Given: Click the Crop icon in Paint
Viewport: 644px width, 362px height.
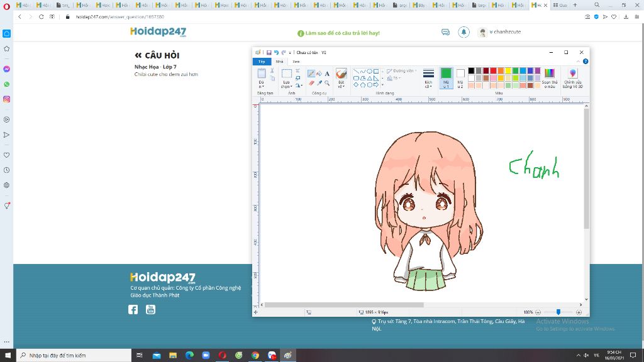Looking at the screenshot, I should tap(297, 71).
